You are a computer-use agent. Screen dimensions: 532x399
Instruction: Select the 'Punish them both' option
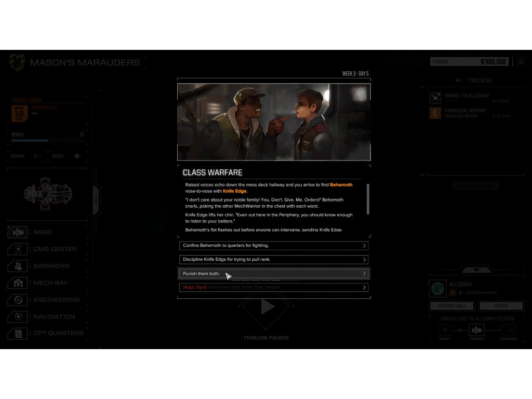tap(273, 273)
